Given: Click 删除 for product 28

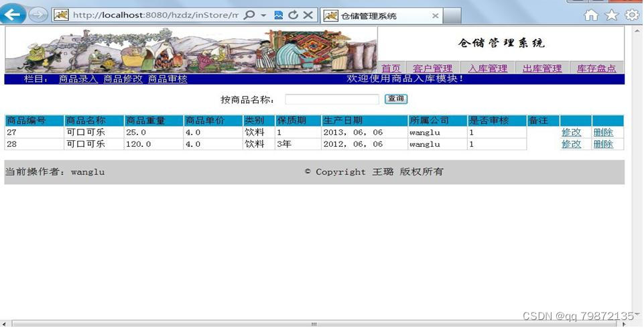Looking at the screenshot, I should pos(603,144).
